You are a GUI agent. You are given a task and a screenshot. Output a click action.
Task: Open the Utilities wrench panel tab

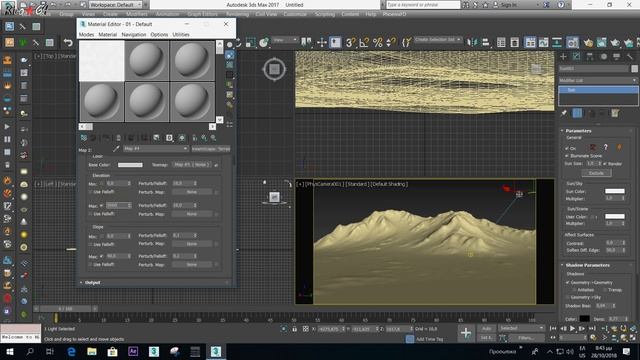(x=630, y=57)
